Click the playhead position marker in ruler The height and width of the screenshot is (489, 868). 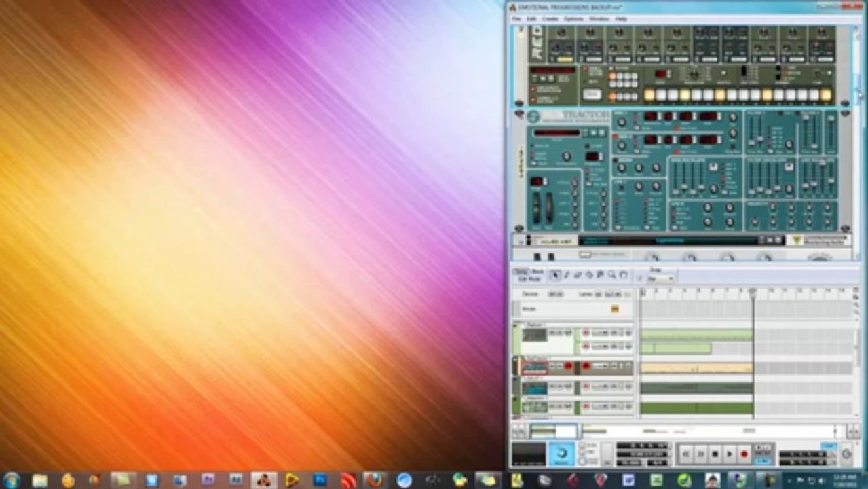click(x=753, y=292)
